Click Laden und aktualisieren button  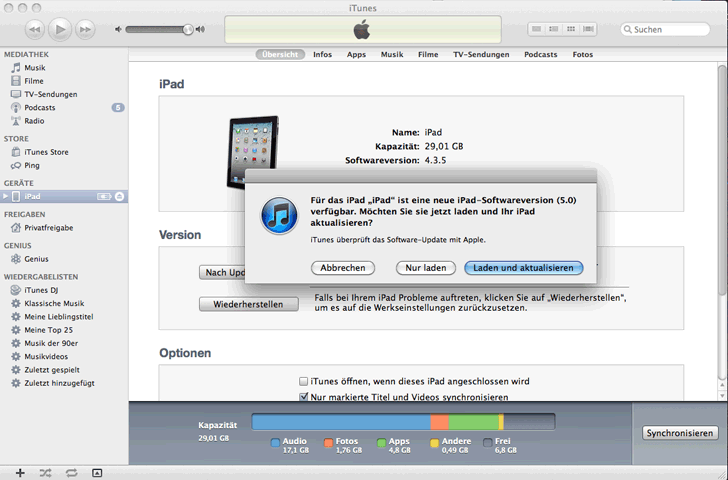pos(524,268)
